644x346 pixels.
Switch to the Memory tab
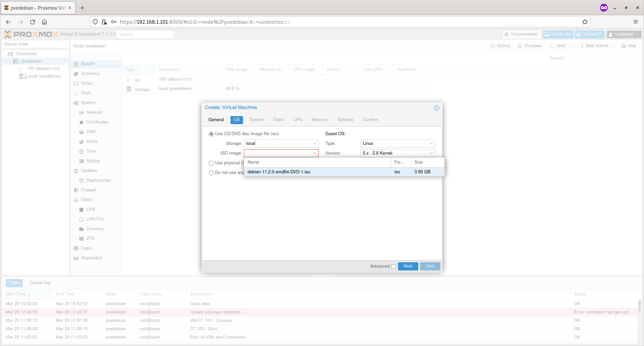tap(320, 120)
